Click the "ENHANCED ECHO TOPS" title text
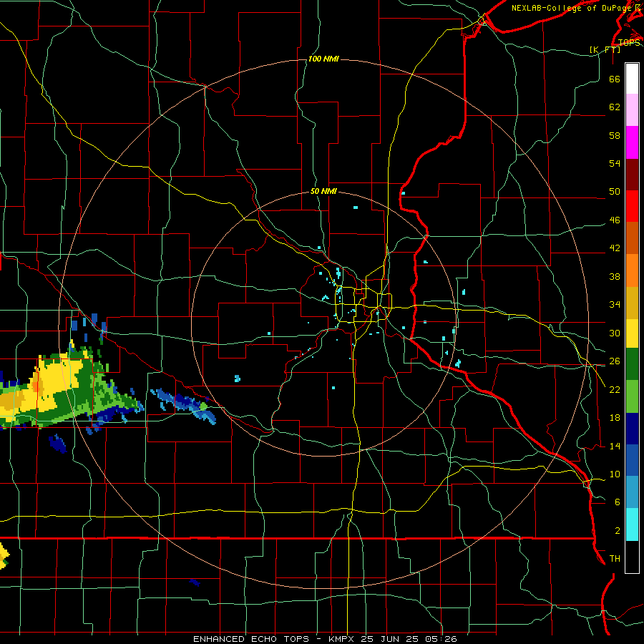Viewport: 644px width, 644px height. (251, 639)
